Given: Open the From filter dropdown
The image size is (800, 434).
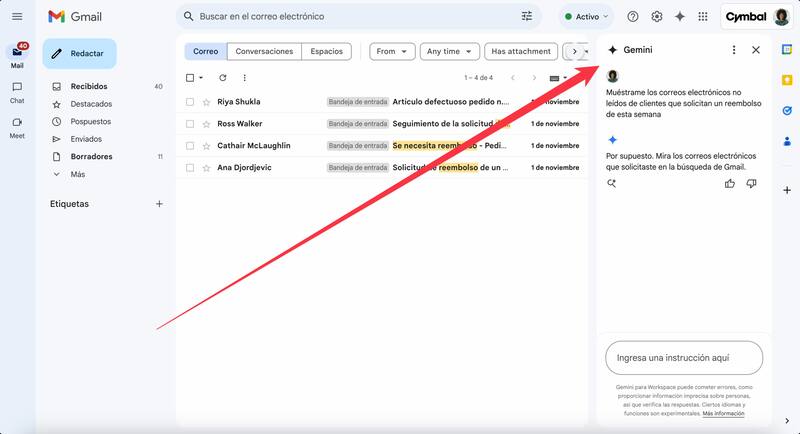Looking at the screenshot, I should point(391,51).
